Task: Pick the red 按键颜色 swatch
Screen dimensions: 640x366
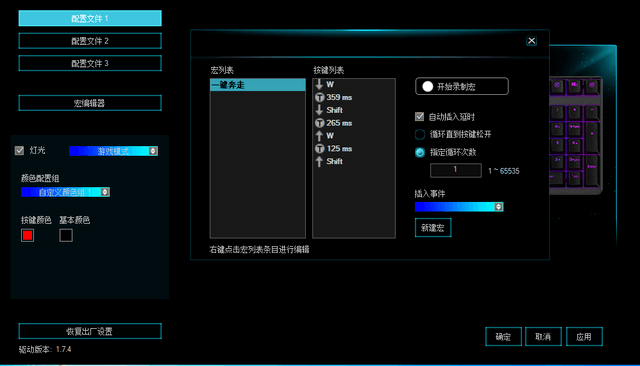Action: (27, 235)
